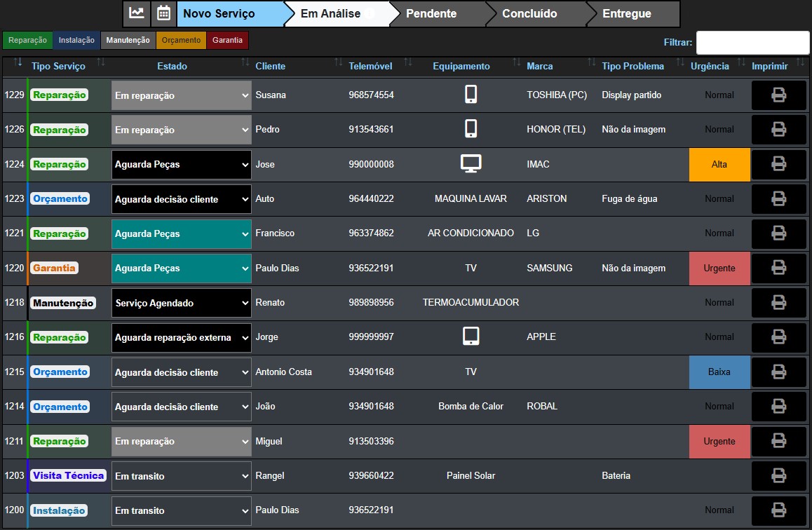812x530 pixels.
Task: Open the statistics chart icon
Action: pos(137,13)
